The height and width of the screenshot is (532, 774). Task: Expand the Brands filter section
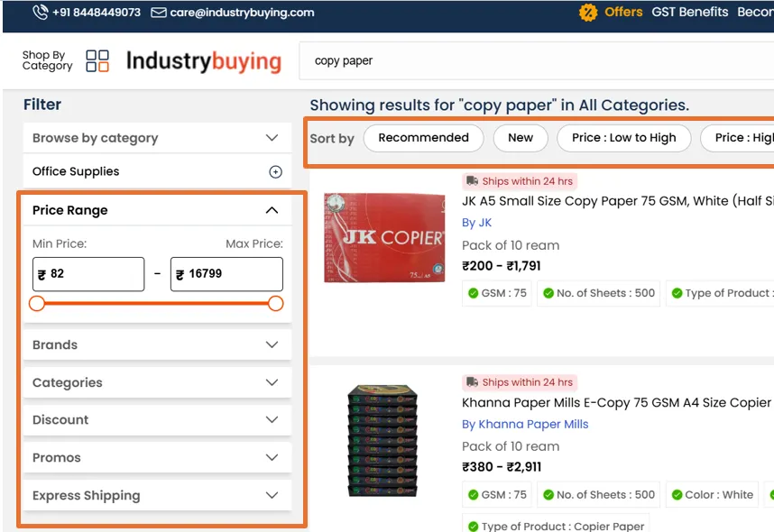(x=156, y=345)
